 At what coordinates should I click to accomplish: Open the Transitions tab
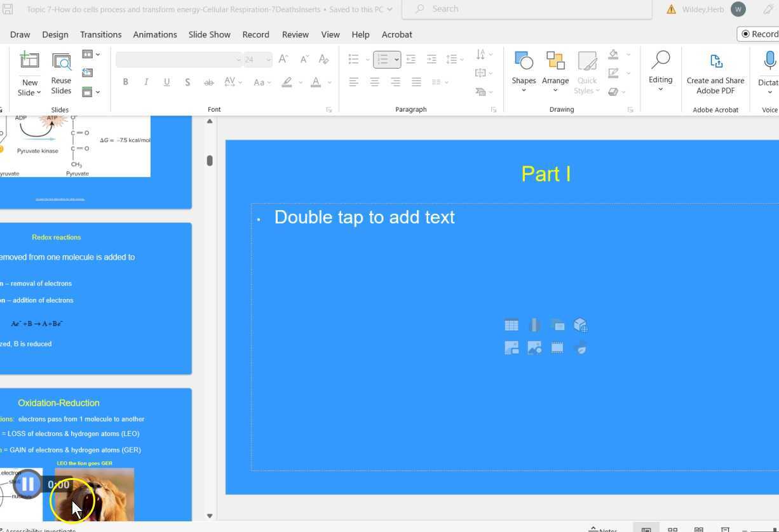click(100, 34)
